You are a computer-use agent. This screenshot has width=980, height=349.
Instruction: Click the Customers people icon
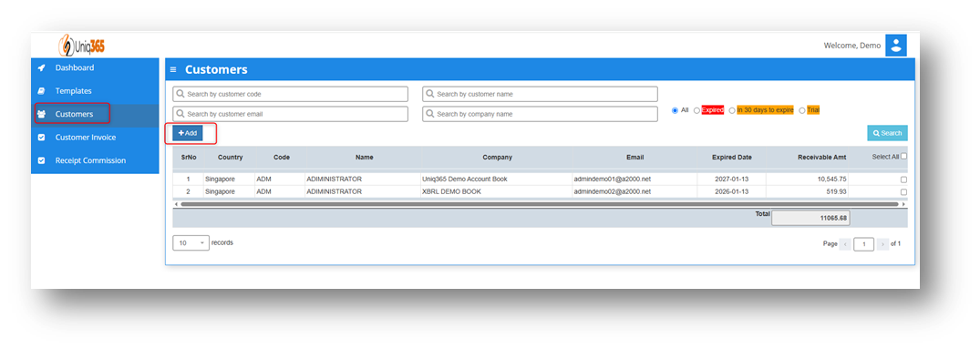coord(41,114)
